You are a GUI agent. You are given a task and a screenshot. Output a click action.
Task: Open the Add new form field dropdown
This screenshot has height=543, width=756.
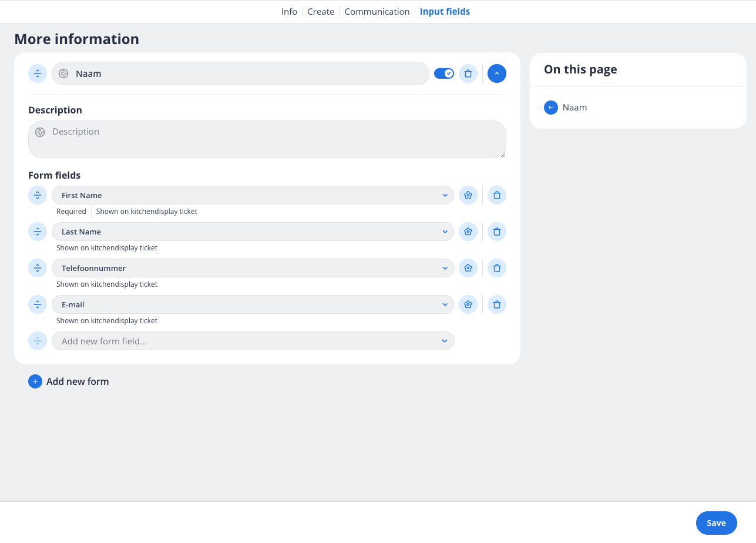[445, 341]
